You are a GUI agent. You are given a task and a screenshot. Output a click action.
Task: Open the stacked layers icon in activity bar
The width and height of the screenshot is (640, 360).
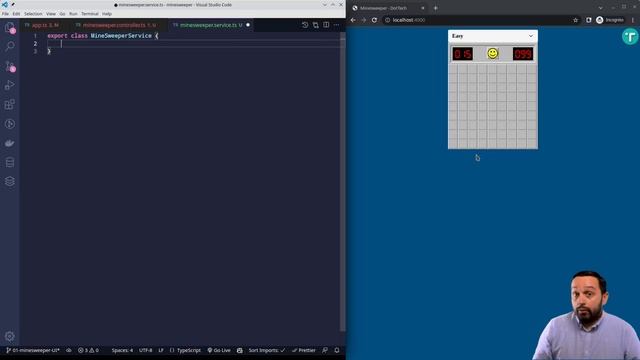click(x=10, y=182)
